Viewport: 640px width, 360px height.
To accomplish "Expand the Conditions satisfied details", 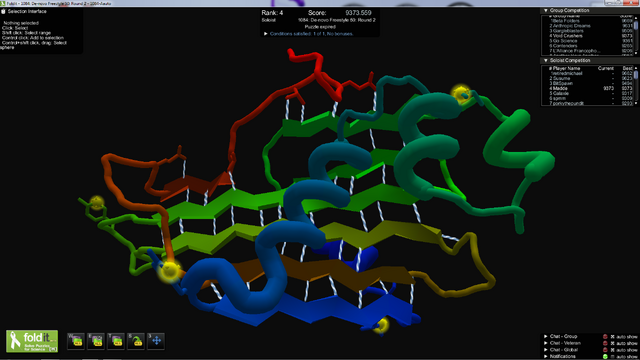I will pos(266,34).
